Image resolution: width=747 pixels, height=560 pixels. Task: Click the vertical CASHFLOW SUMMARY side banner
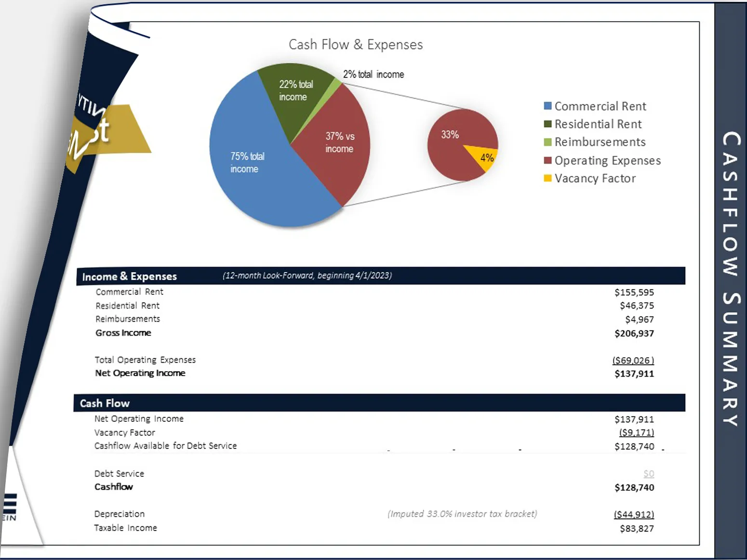point(731,279)
